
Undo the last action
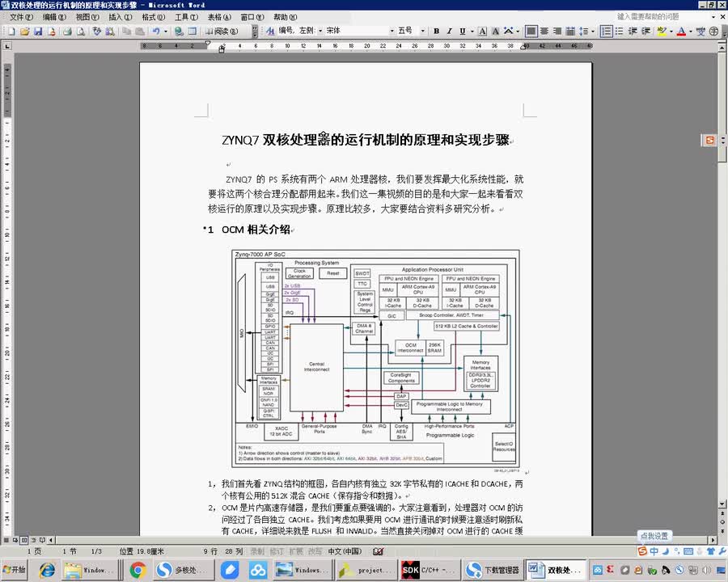click(x=156, y=31)
